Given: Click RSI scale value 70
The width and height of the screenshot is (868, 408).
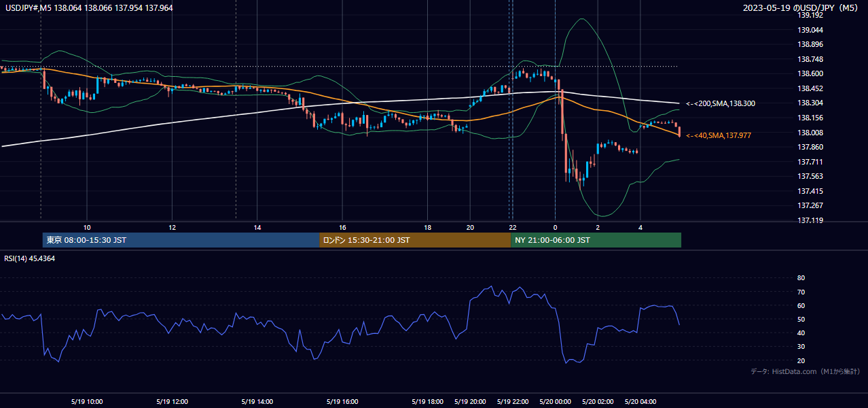Looking at the screenshot, I should point(801,292).
